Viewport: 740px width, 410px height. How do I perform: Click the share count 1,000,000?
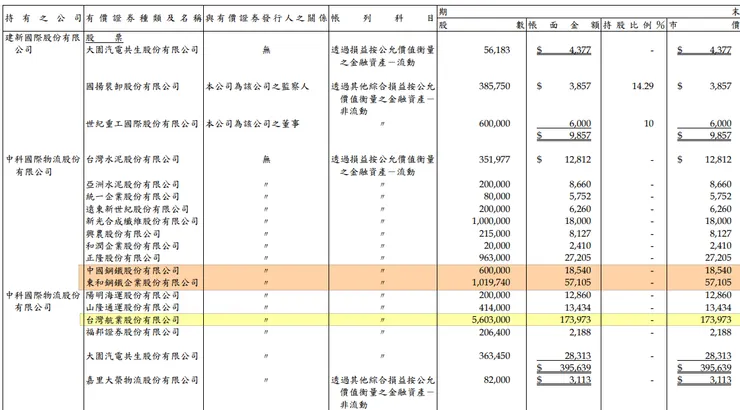491,221
